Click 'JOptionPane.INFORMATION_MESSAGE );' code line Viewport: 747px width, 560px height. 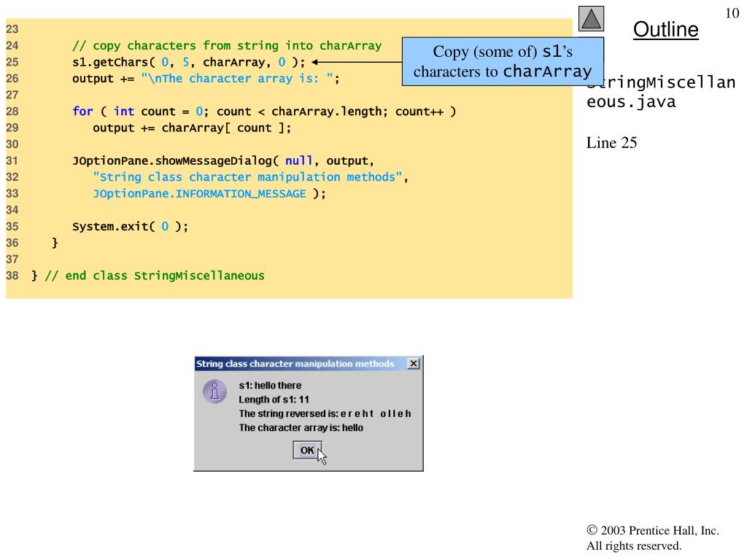(x=209, y=194)
